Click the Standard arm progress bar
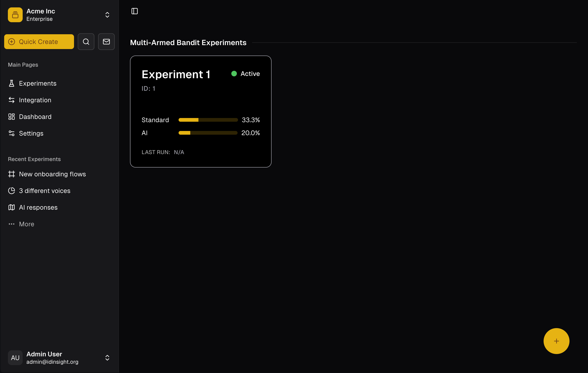 pyautogui.click(x=208, y=120)
